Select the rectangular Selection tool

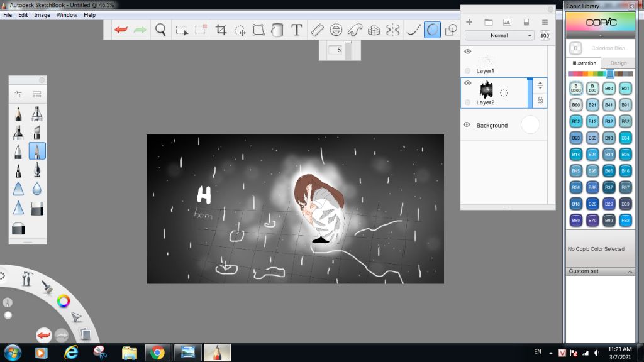(x=182, y=30)
